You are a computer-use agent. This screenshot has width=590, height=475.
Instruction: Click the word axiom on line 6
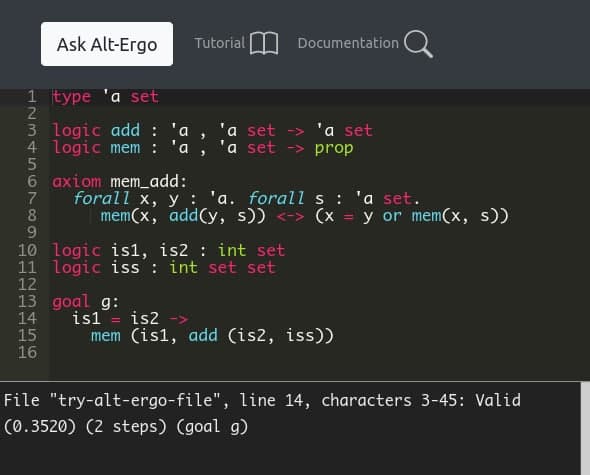point(76,182)
